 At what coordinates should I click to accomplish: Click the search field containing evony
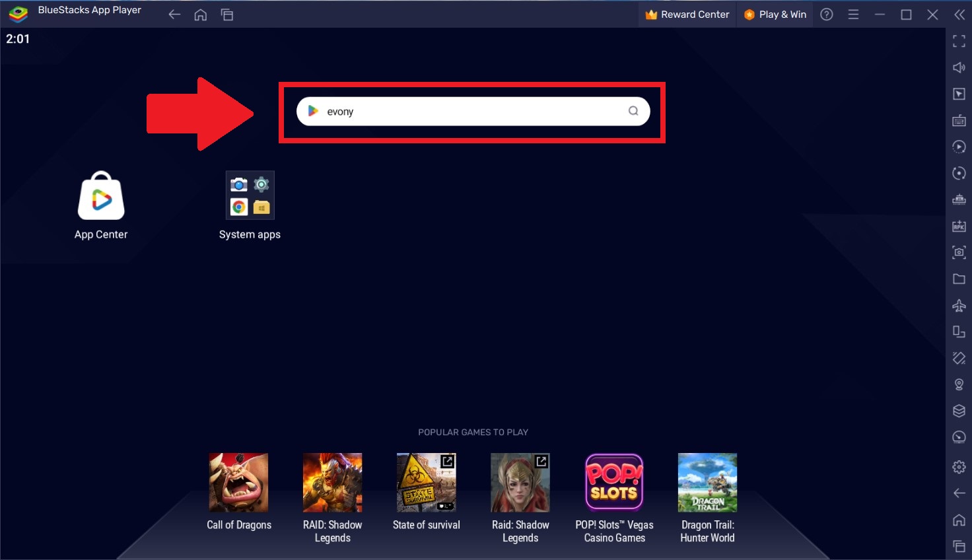pyautogui.click(x=473, y=111)
